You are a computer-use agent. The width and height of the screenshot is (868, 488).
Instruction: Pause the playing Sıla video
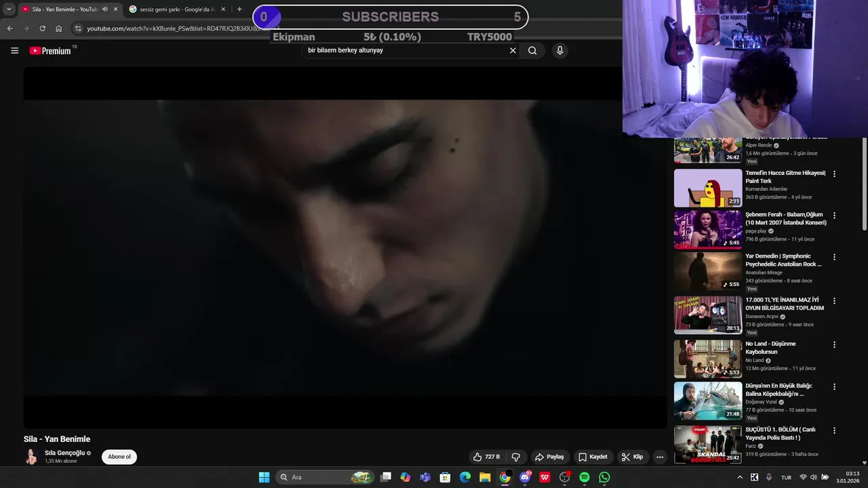(345, 247)
